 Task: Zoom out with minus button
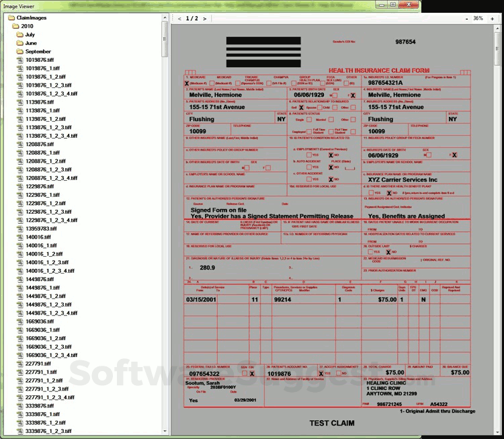click(x=467, y=19)
